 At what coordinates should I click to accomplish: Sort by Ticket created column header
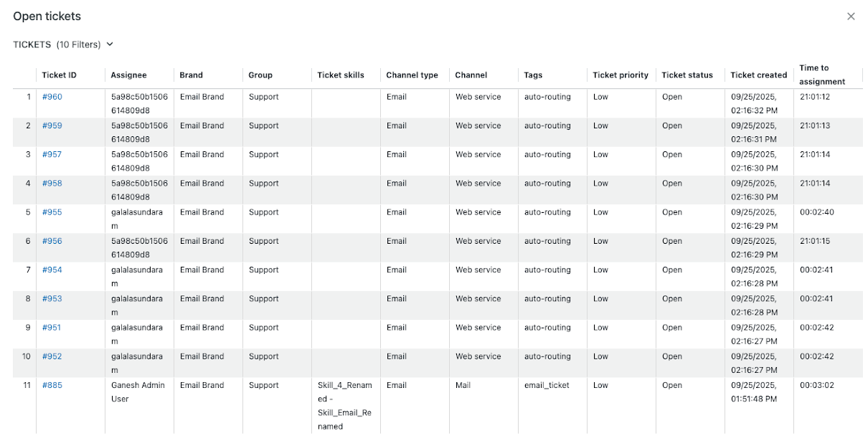pos(758,75)
